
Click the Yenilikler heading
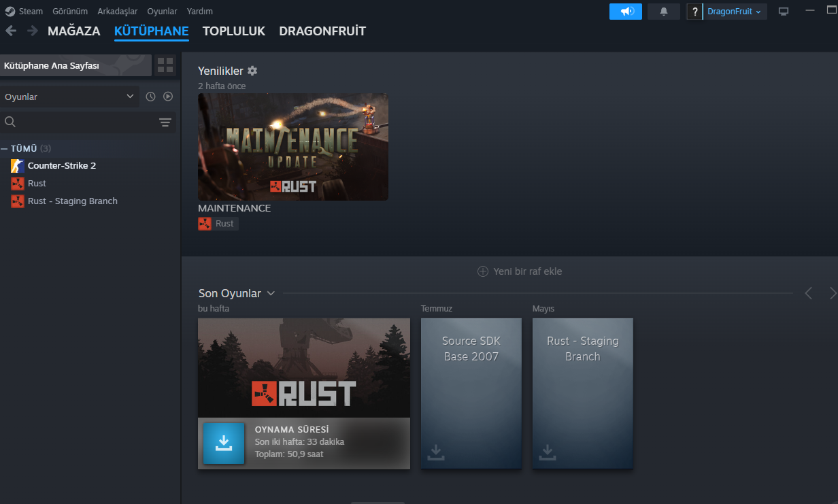click(220, 71)
